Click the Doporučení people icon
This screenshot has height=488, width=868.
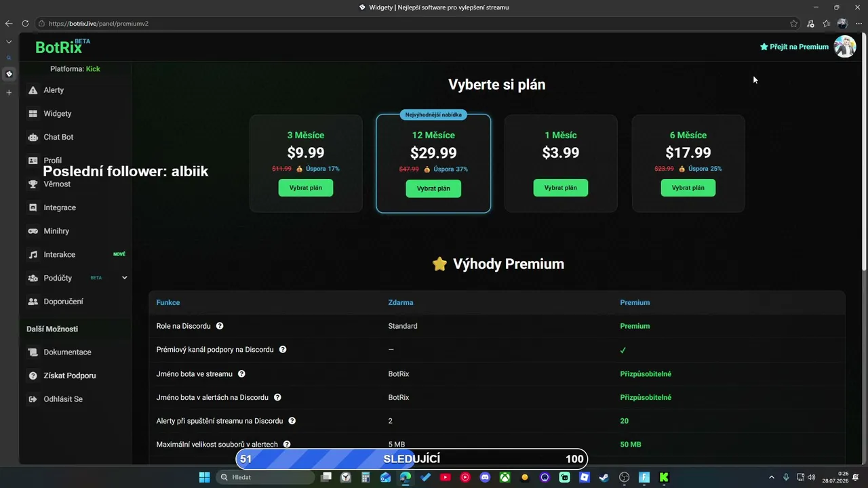coord(33,302)
